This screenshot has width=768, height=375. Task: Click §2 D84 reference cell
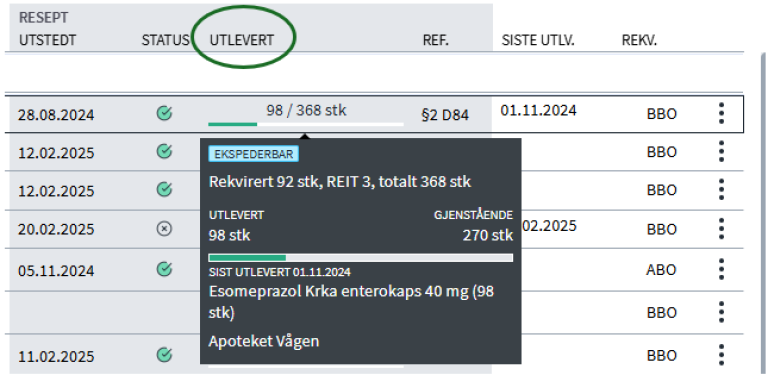click(445, 115)
